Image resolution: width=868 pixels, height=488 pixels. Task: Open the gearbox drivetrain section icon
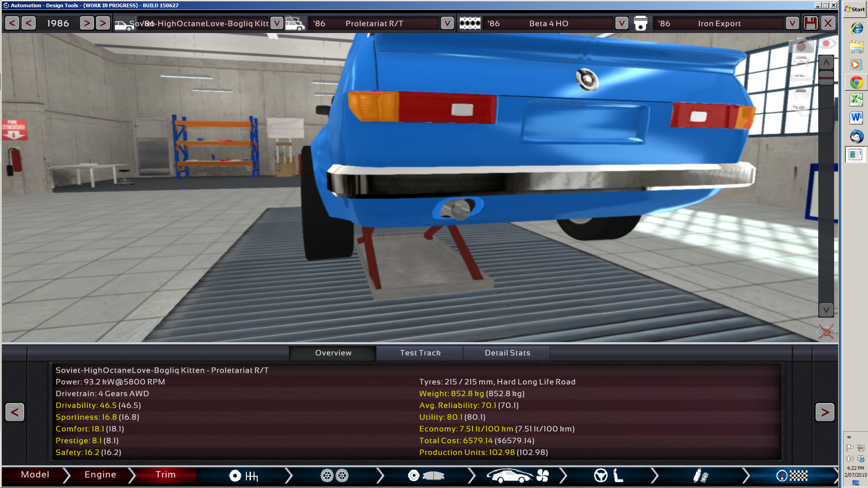point(243,475)
